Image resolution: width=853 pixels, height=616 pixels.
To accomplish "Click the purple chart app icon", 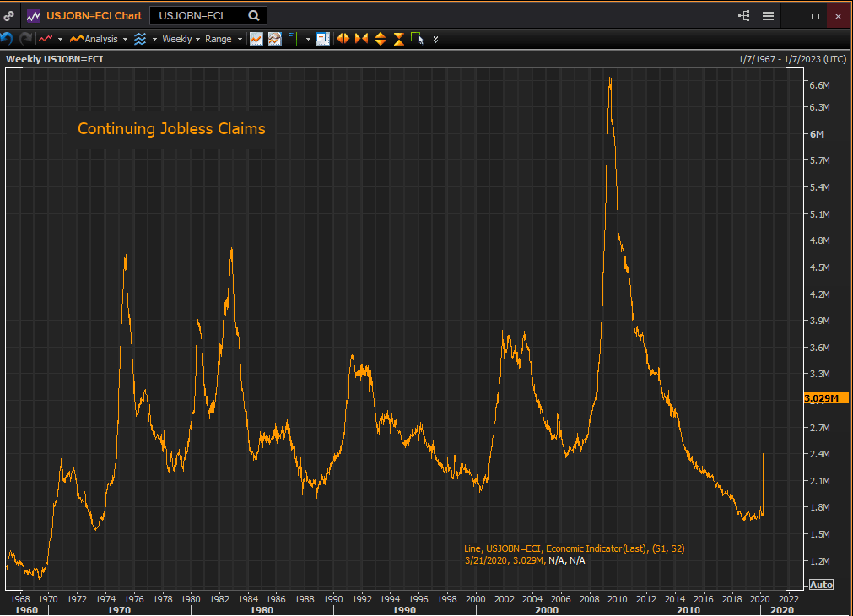I will [34, 16].
